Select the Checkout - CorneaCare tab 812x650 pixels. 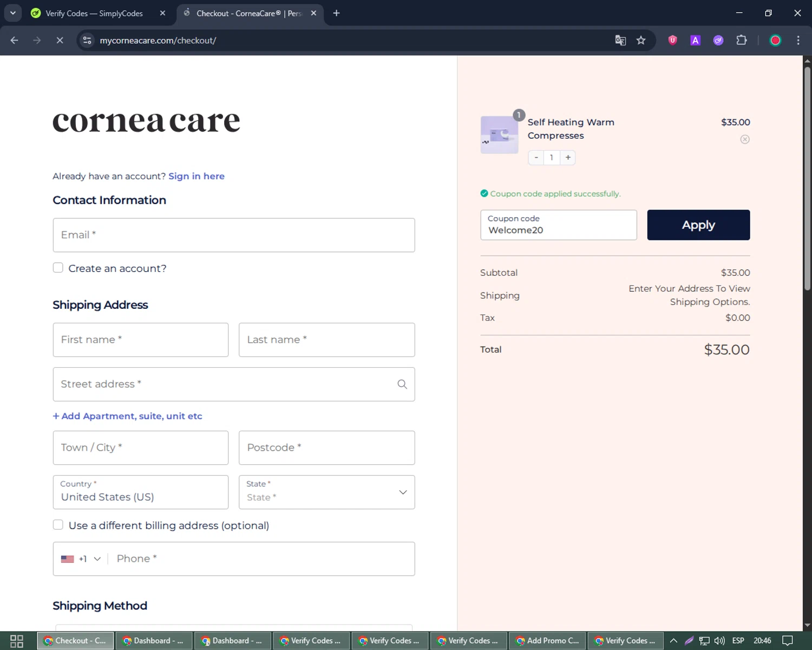[248, 13]
